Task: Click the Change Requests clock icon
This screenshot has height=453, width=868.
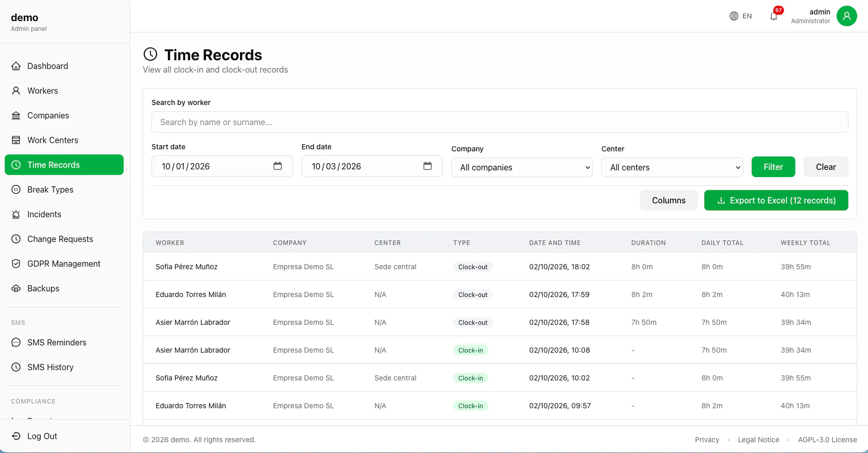Action: (16, 239)
